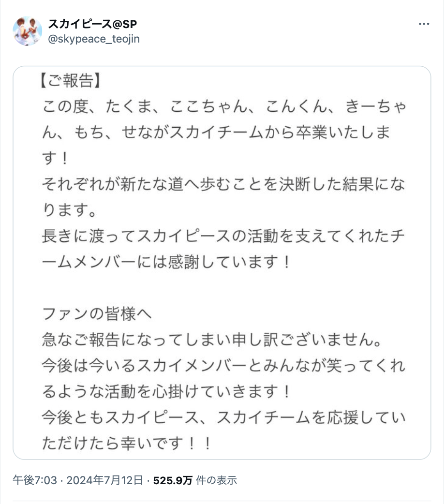Screen dimensions: 445x504
Task: Select the embedded announcement post
Action: (222, 264)
